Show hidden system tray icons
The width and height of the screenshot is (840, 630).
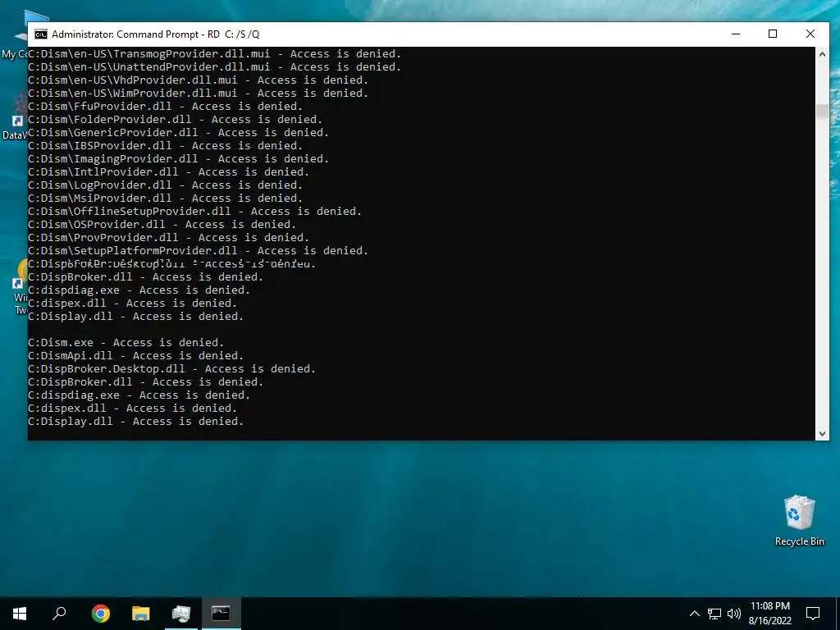pyautogui.click(x=694, y=614)
